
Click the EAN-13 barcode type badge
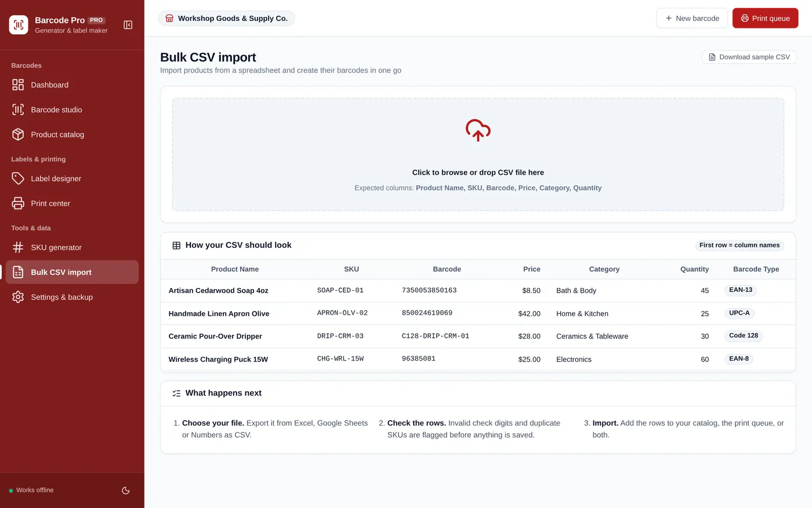click(741, 290)
